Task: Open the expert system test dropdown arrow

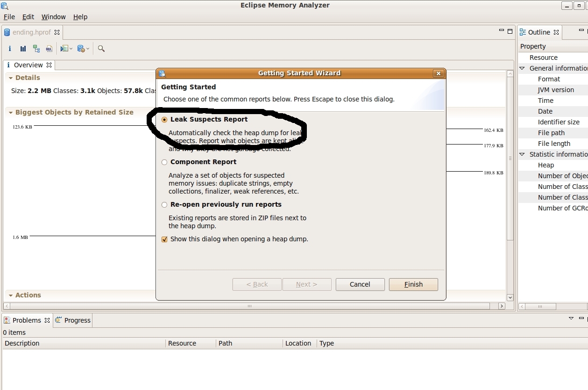Action: click(71, 49)
